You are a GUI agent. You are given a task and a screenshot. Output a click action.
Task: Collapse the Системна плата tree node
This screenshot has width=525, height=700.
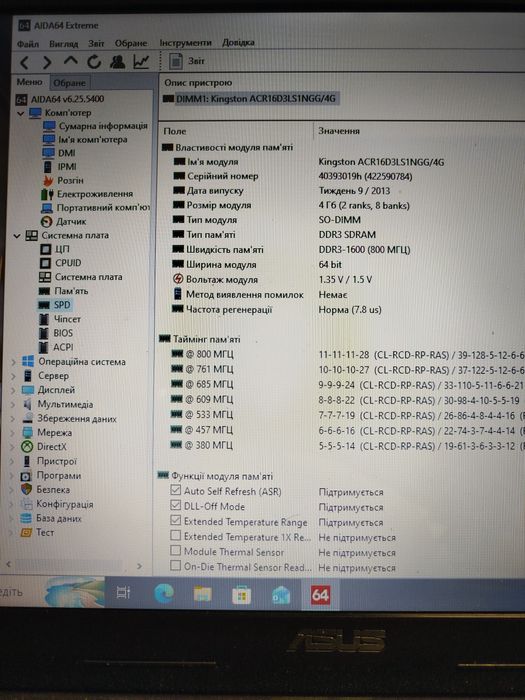(17, 236)
